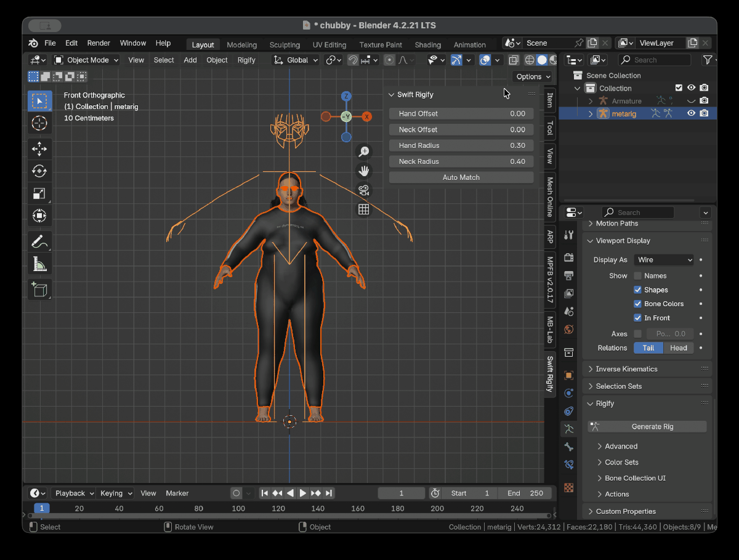This screenshot has height=560, width=739.
Task: Open Bone properties tab icon
Action: point(569,447)
